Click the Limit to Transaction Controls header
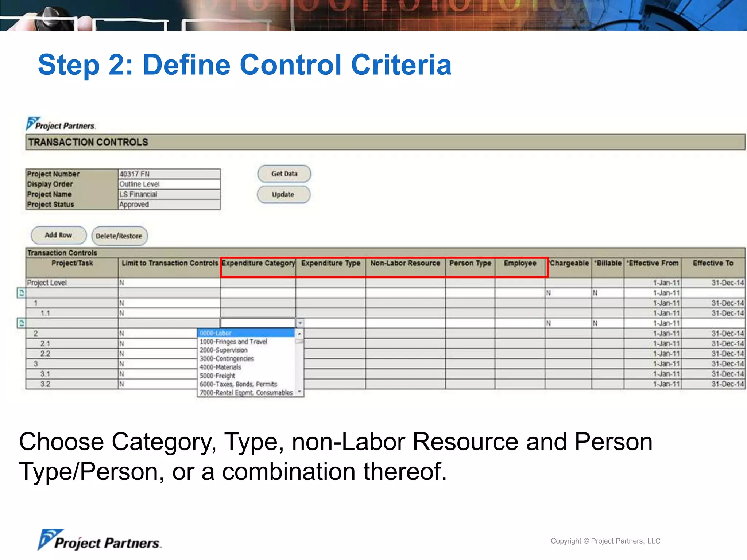The height and width of the screenshot is (560, 747). (170, 267)
